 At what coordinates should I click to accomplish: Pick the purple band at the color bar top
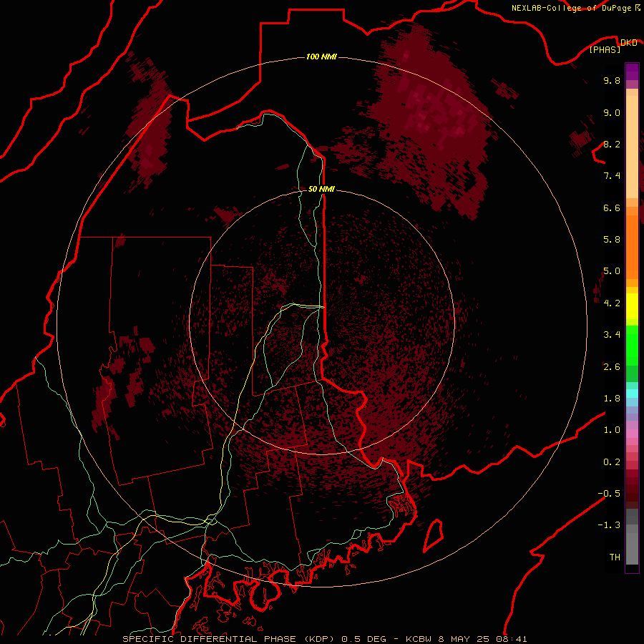coord(632,72)
